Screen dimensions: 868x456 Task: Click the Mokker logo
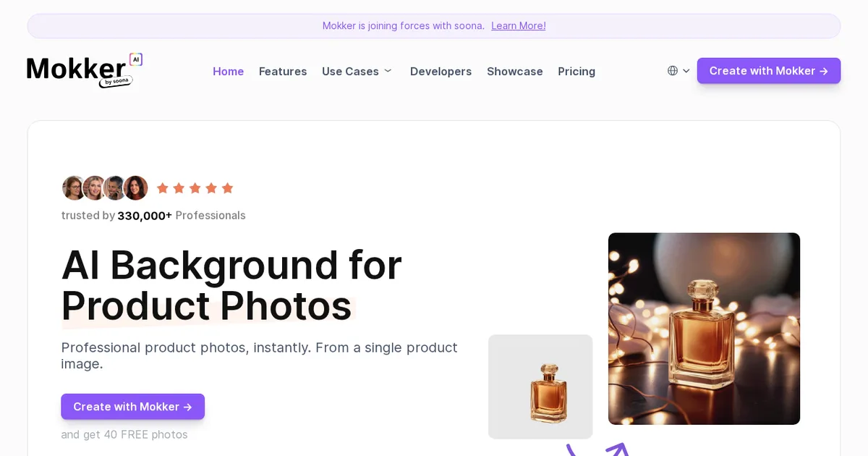pos(85,71)
